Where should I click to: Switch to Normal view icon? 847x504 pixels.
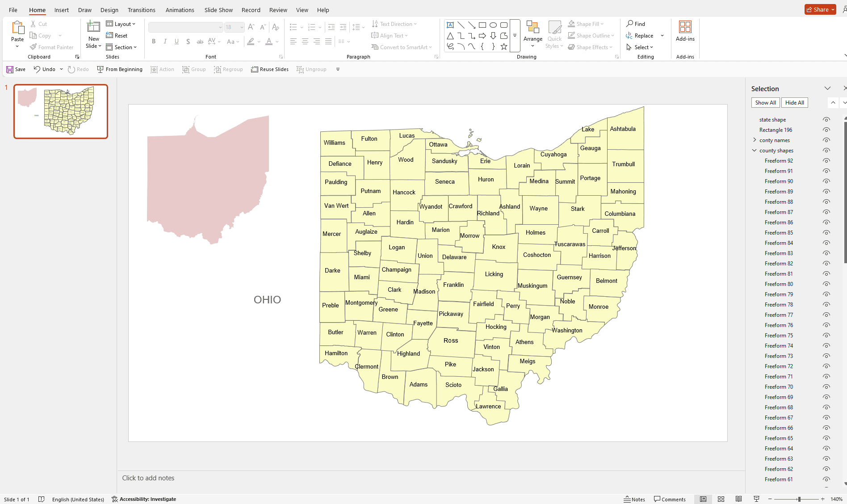click(703, 499)
